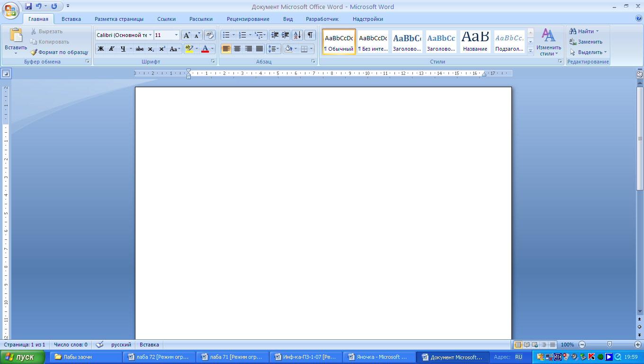Click the numbered list icon
The width and height of the screenshot is (644, 364).
click(x=242, y=35)
